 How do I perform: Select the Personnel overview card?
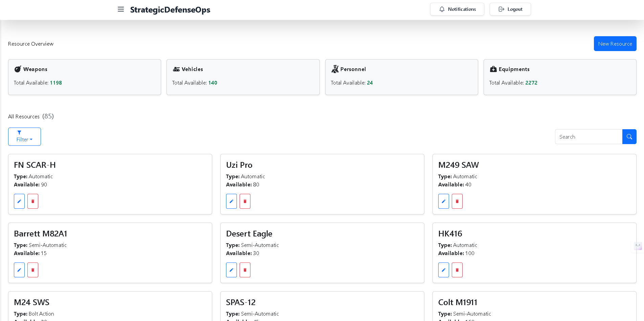(x=402, y=77)
